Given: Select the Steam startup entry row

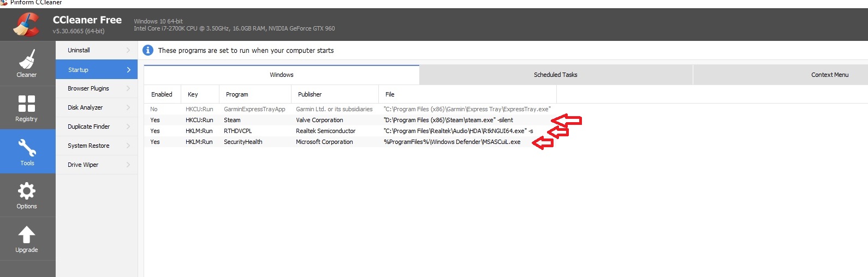Looking at the screenshot, I should point(232,120).
